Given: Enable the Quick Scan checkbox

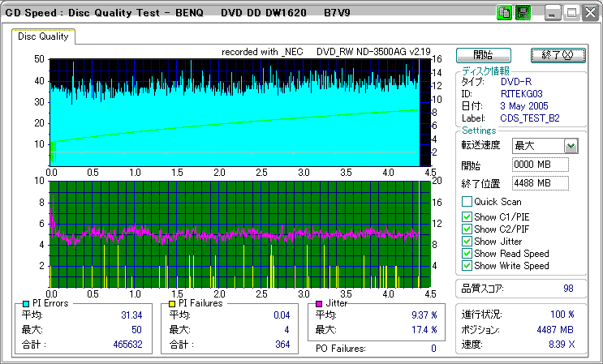Looking at the screenshot, I should (x=467, y=202).
